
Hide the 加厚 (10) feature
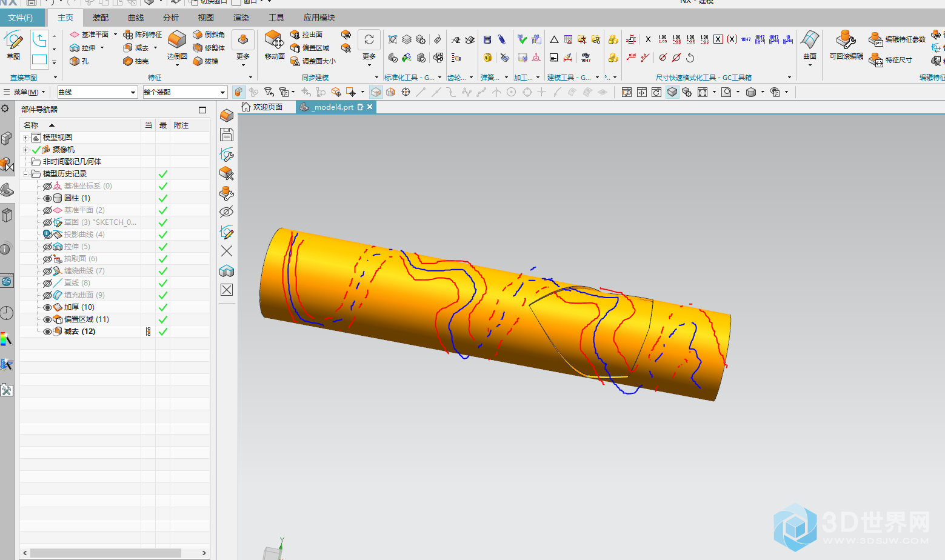[x=48, y=307]
